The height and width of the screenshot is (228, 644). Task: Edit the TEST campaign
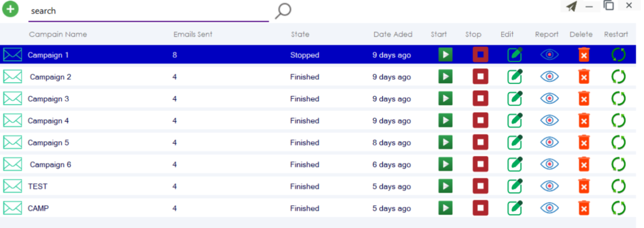point(515,186)
